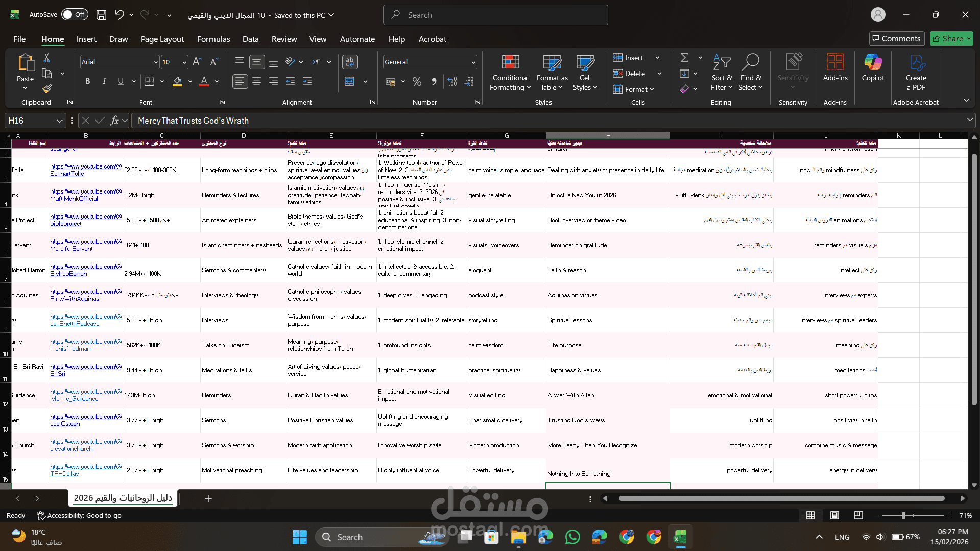Open Find & Select menu
This screenshot has width=980, height=551.
751,73
